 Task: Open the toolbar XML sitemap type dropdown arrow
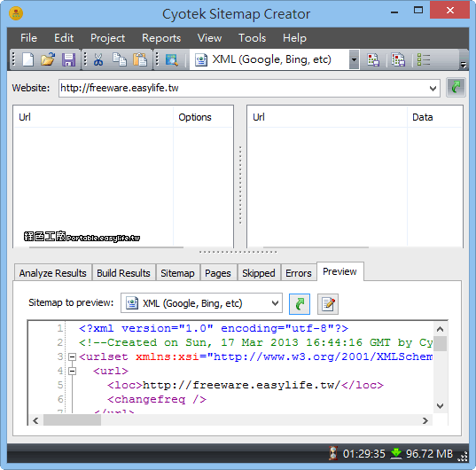pos(354,59)
